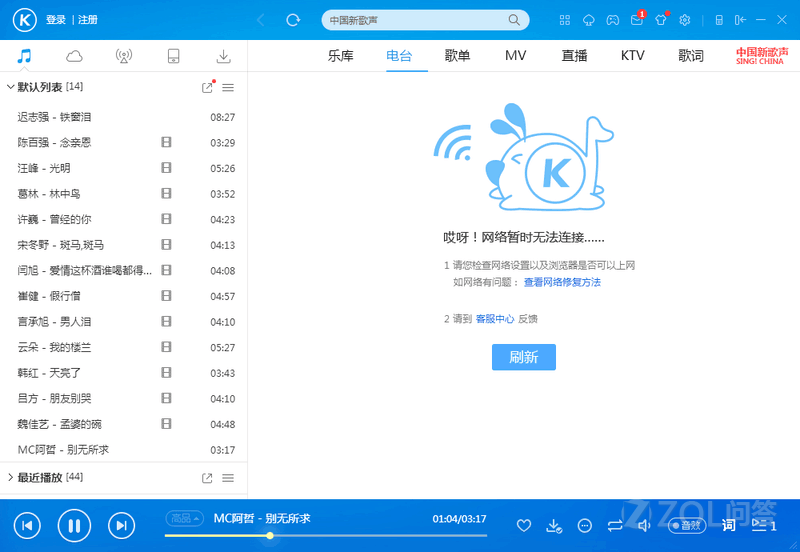Skip to the next track
This screenshot has width=800, height=552.
click(x=121, y=525)
